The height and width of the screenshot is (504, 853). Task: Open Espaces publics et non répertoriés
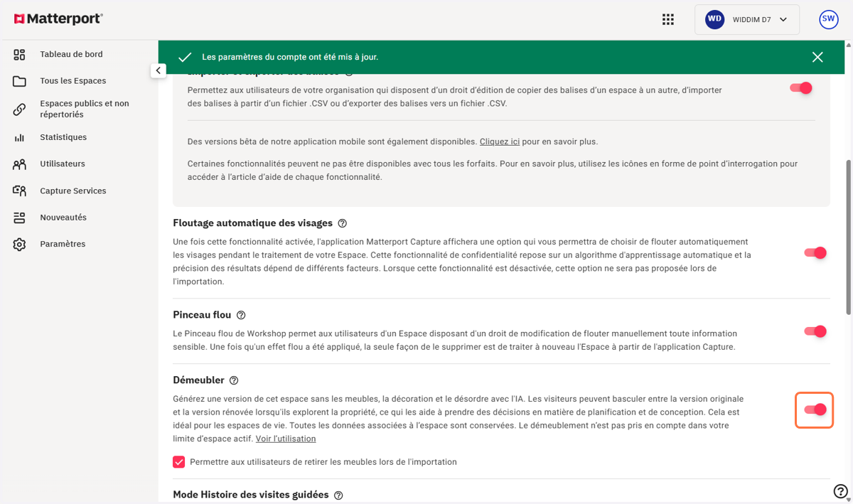(85, 109)
